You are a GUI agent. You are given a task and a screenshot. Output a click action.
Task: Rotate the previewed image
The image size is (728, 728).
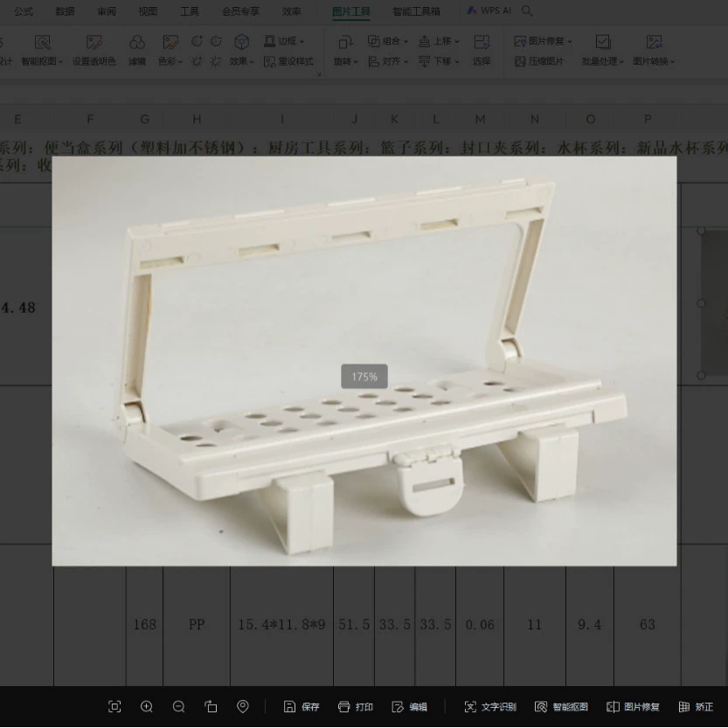click(211, 707)
